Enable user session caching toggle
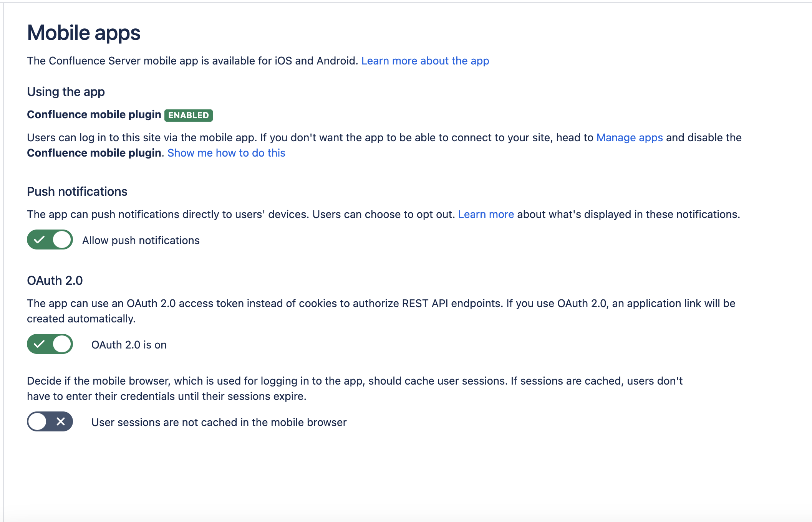 pos(50,422)
